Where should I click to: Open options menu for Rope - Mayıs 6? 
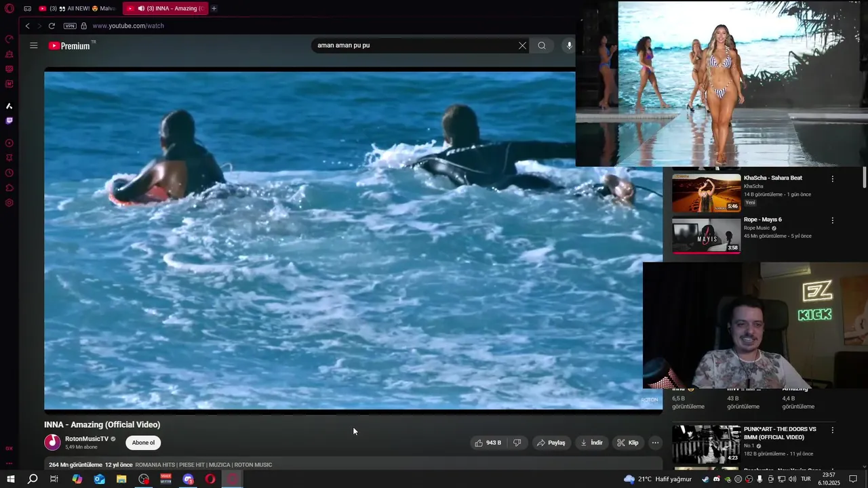point(833,220)
